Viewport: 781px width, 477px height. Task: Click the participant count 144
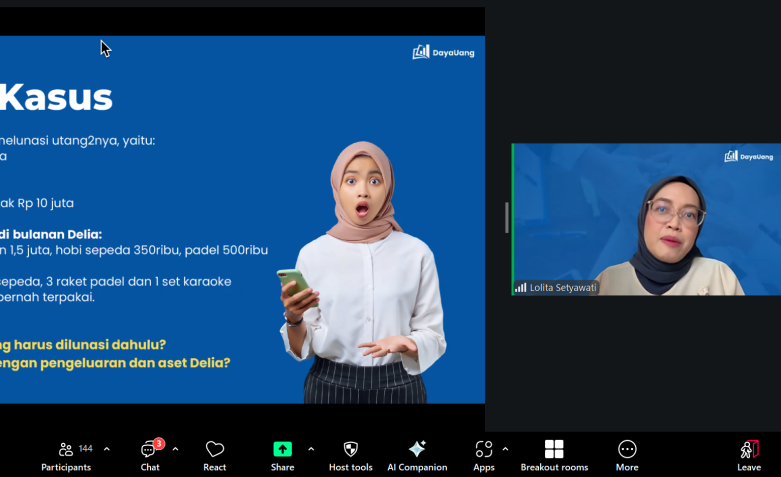(x=85, y=448)
